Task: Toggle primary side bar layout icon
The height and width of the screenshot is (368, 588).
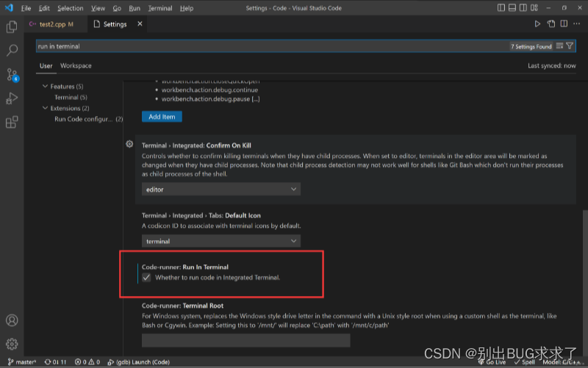Action: click(x=501, y=7)
